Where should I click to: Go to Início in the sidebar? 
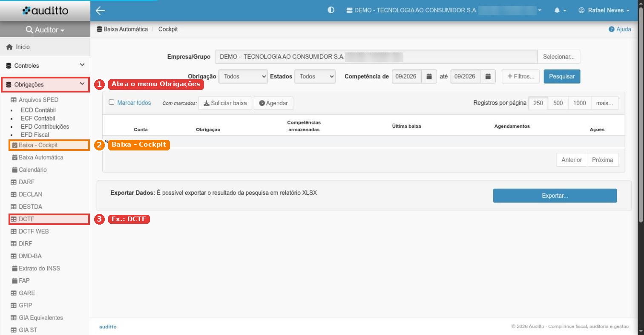pos(45,47)
